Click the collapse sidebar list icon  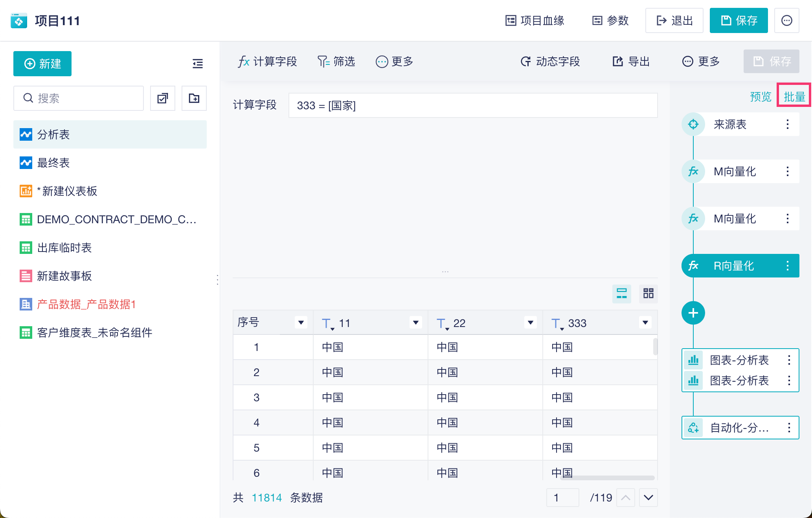[x=197, y=64]
